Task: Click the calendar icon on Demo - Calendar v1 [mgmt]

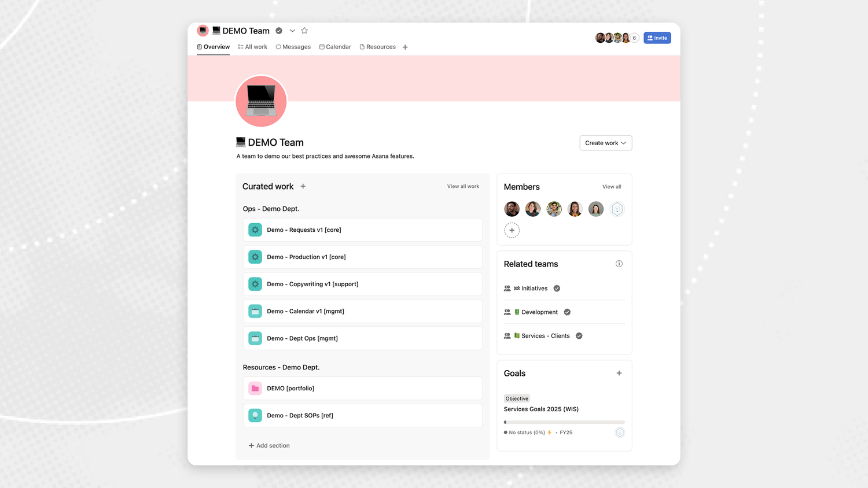Action: [x=255, y=311]
